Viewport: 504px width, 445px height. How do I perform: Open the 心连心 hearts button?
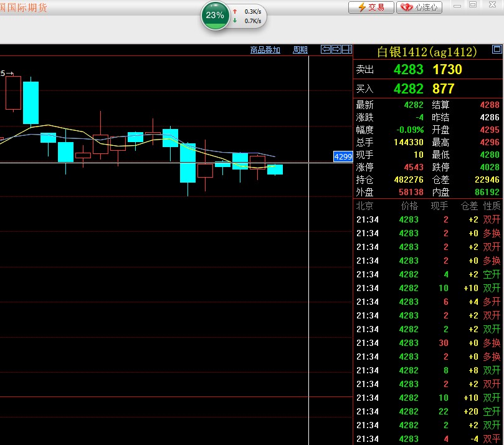(x=419, y=7)
